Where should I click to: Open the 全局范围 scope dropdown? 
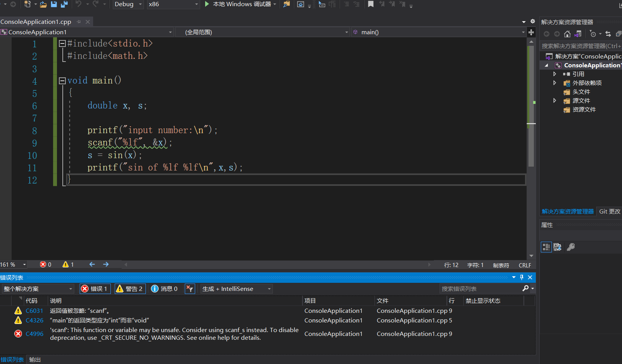pyautogui.click(x=263, y=32)
